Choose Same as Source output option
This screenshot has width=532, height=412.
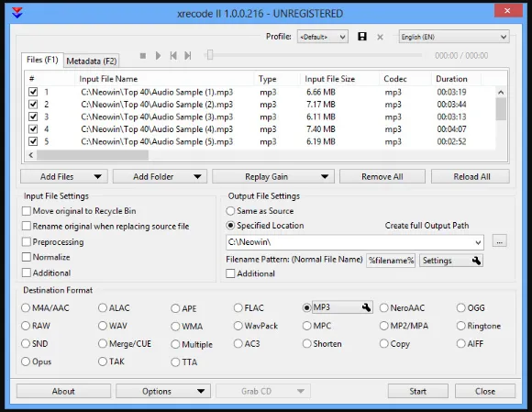pyautogui.click(x=230, y=211)
